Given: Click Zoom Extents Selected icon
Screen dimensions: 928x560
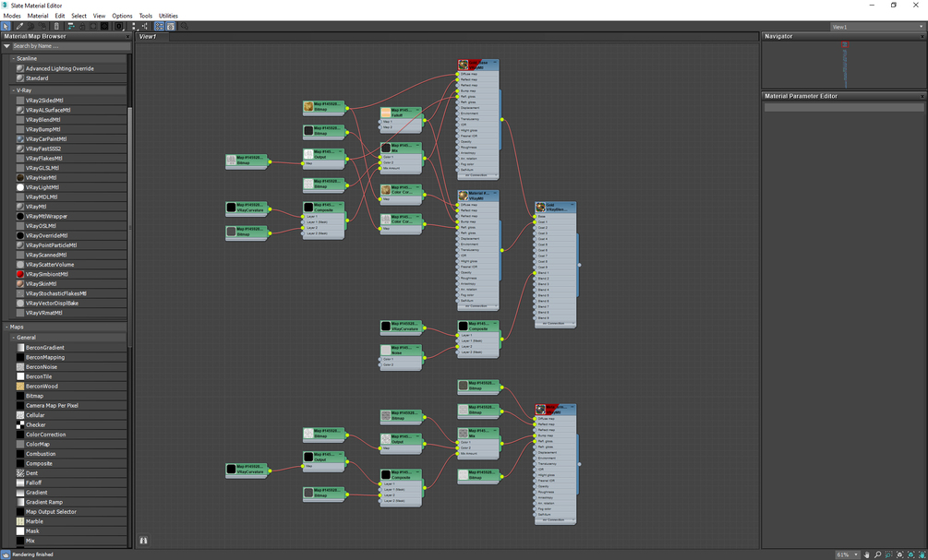Looking at the screenshot, I should point(910,554).
